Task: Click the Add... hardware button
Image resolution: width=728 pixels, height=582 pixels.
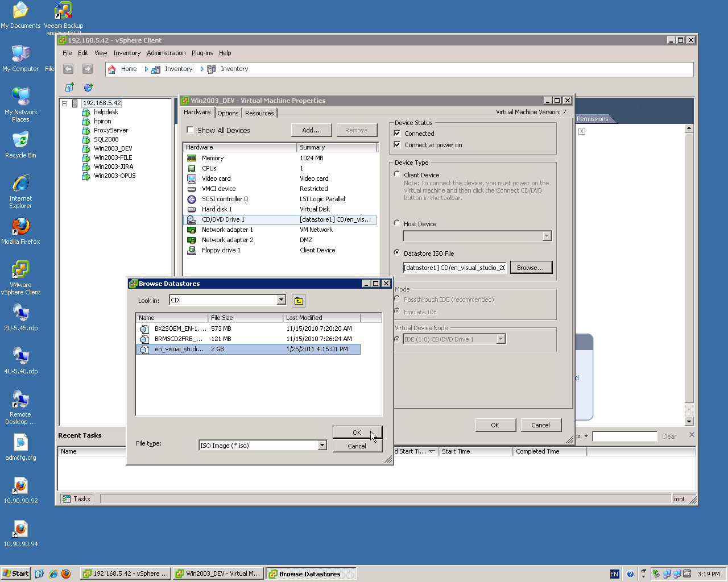Action: [x=311, y=130]
